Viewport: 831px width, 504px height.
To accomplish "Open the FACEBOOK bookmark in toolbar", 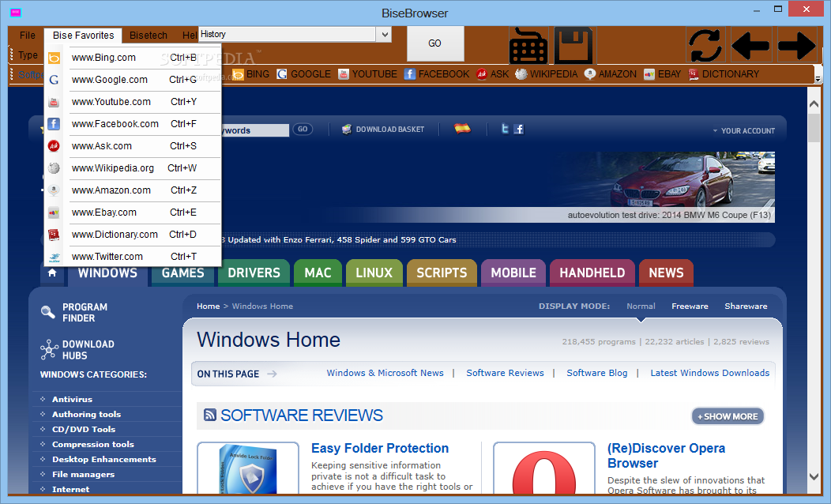I will pos(437,74).
